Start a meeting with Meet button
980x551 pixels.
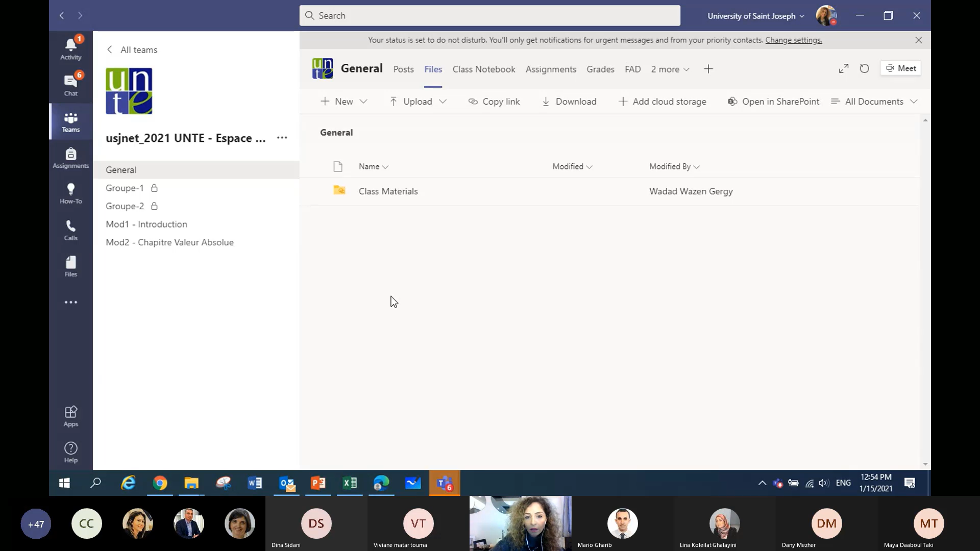click(901, 68)
